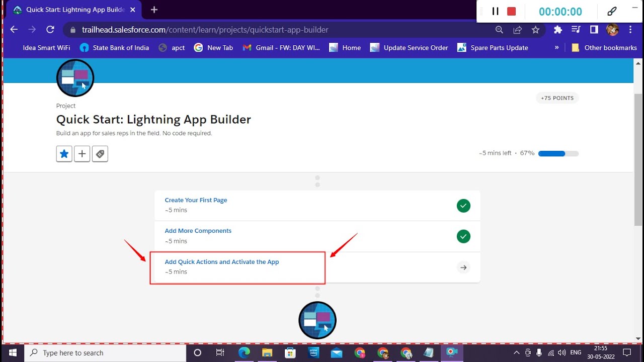Open the Gmail - FW: DAY WI bookmark
This screenshot has width=644, height=362.
281,48
